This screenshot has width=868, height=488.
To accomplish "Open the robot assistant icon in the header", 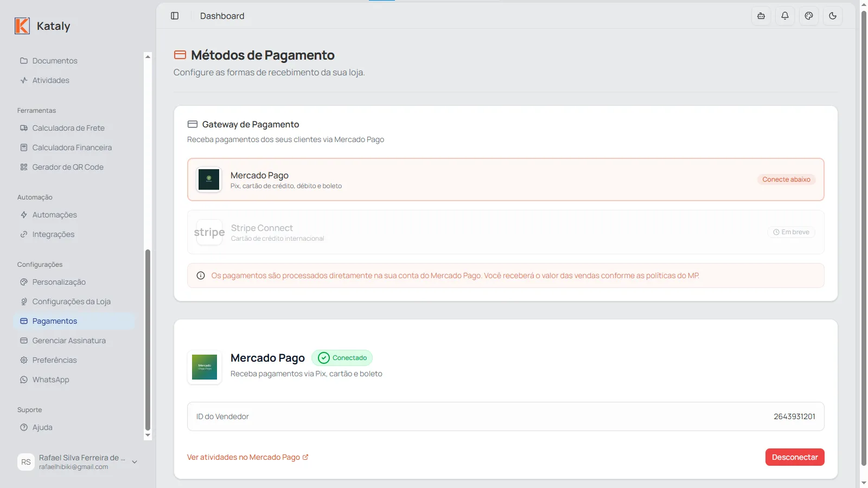I will click(761, 16).
